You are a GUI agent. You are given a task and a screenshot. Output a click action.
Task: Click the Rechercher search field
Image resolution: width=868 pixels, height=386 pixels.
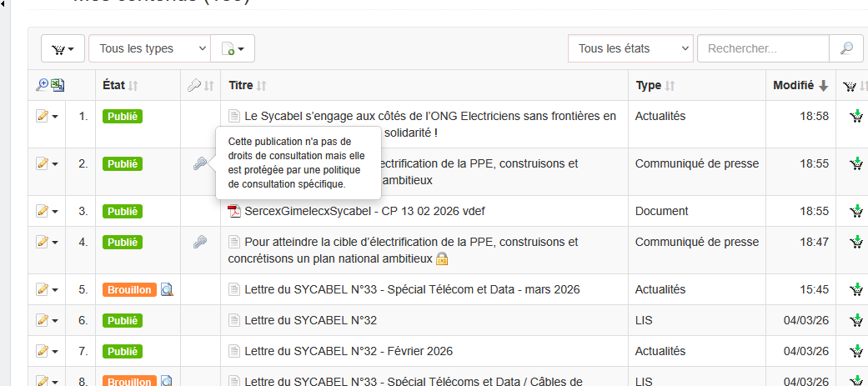tap(763, 48)
